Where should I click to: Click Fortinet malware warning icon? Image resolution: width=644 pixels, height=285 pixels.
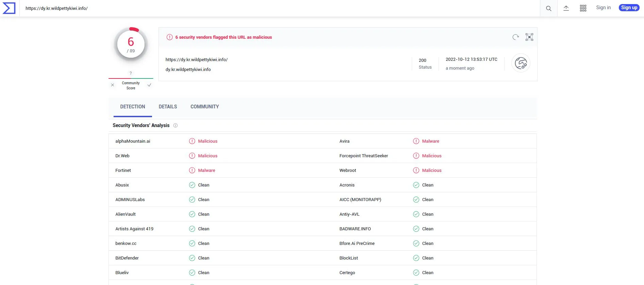click(192, 170)
